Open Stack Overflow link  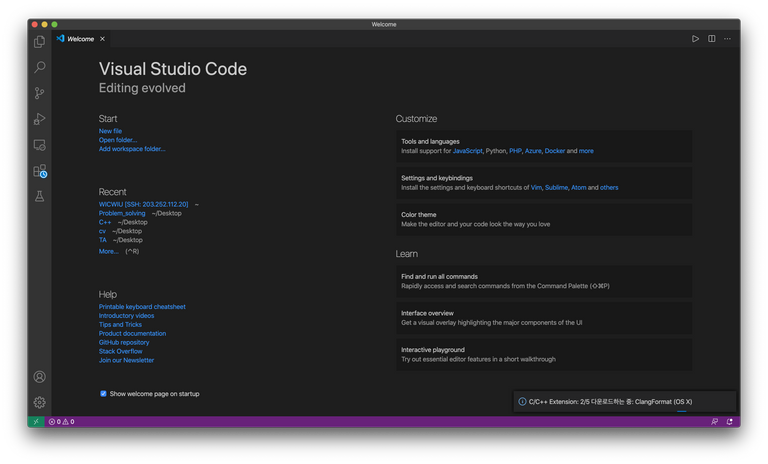click(120, 351)
